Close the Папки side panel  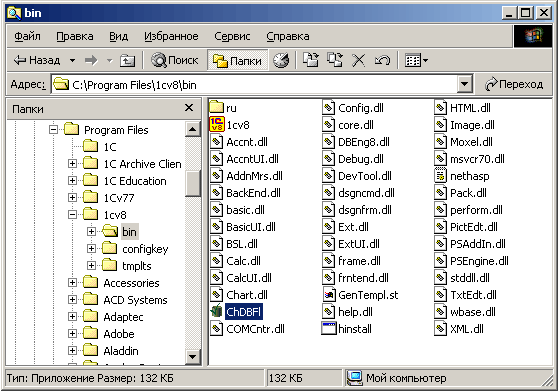(x=189, y=108)
